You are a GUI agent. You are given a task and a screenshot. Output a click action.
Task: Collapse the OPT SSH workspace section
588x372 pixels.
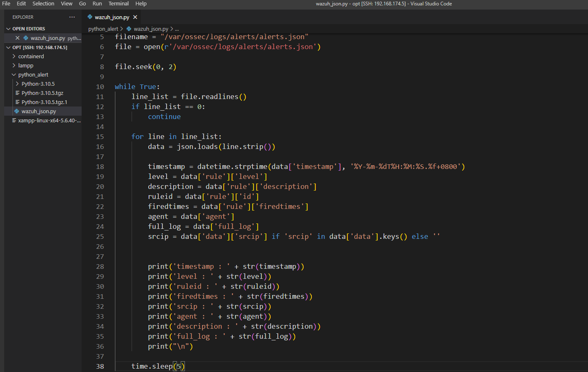(8, 47)
